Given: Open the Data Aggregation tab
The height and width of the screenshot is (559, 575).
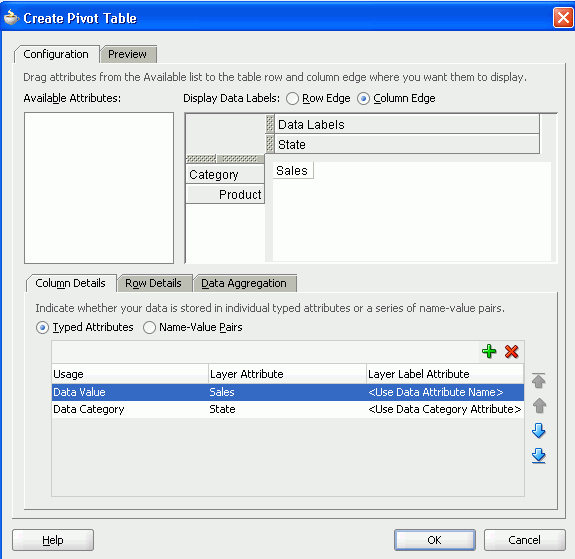Looking at the screenshot, I should point(244,283).
